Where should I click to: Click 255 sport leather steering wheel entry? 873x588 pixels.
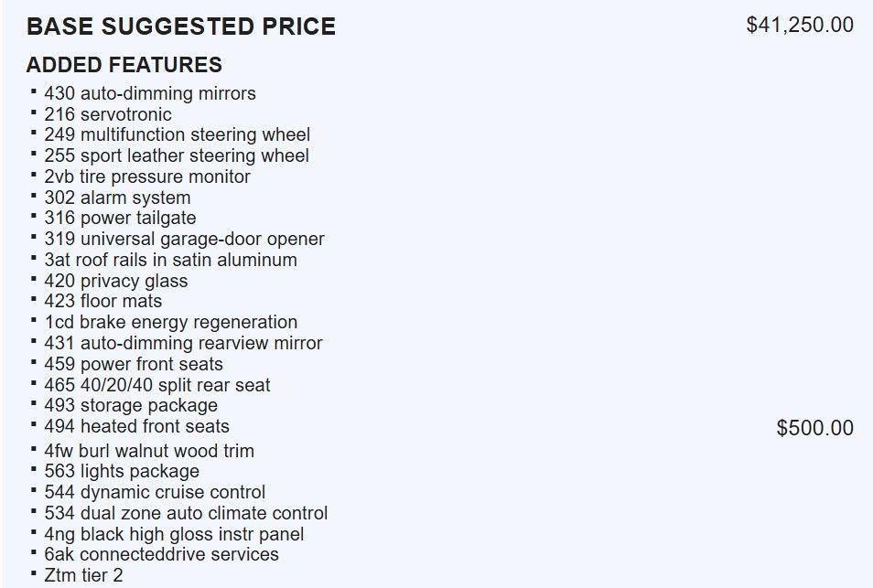point(177,155)
